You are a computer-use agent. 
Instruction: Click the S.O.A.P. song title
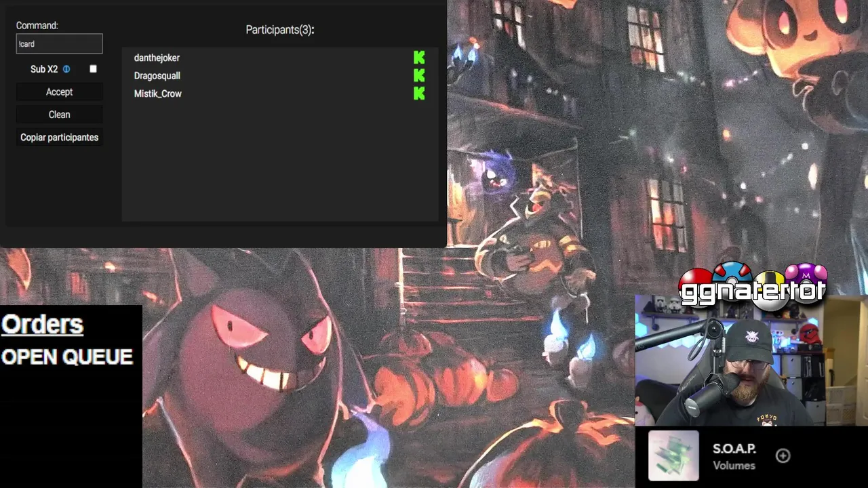734,449
